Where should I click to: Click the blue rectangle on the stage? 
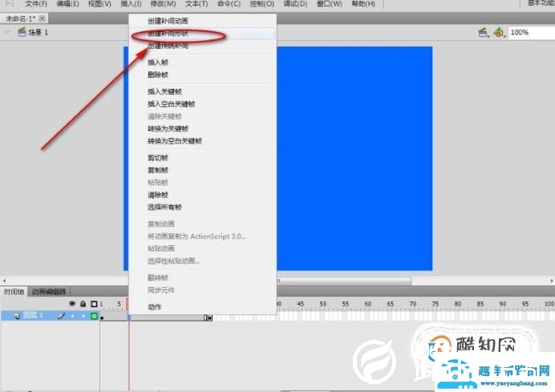tap(354, 159)
